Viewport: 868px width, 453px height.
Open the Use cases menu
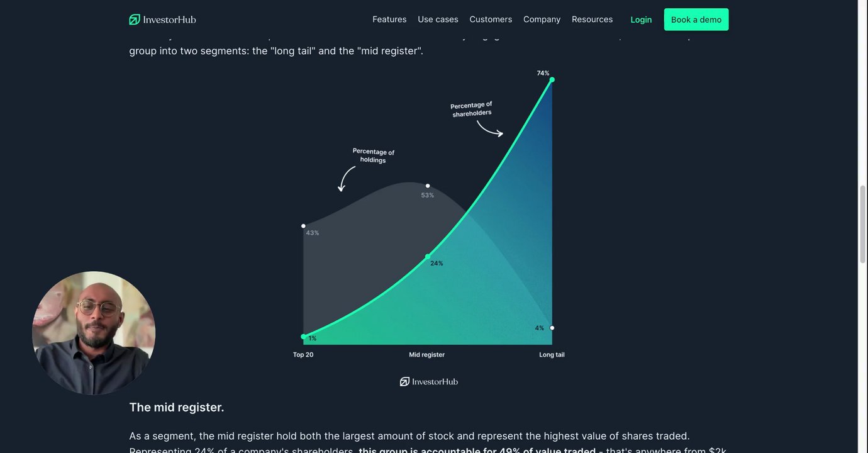point(438,20)
